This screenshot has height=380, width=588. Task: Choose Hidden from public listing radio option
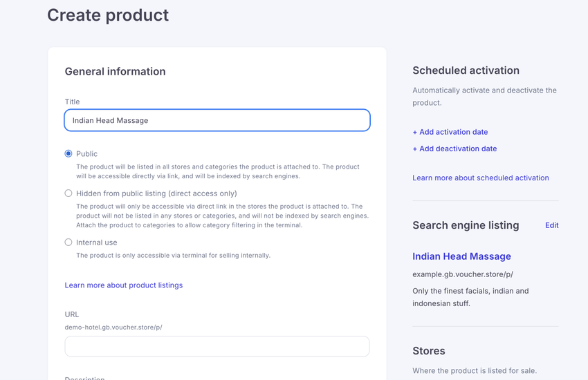(68, 193)
